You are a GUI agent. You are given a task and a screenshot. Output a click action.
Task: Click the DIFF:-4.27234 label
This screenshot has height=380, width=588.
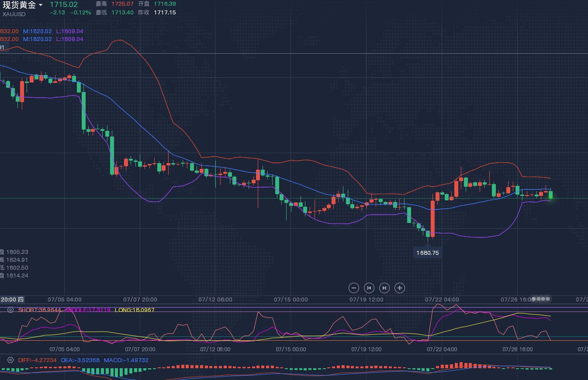(x=38, y=360)
